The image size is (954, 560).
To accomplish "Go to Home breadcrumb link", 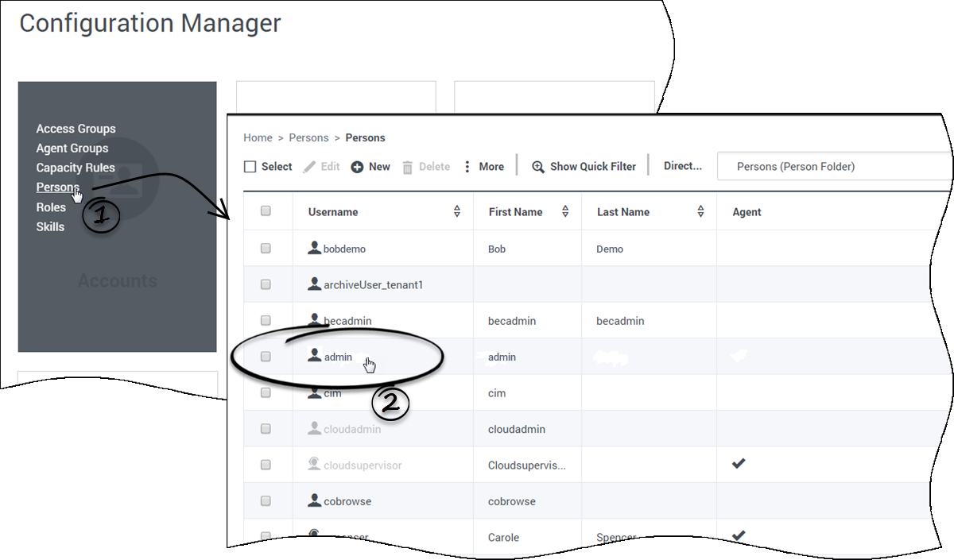I will point(258,138).
